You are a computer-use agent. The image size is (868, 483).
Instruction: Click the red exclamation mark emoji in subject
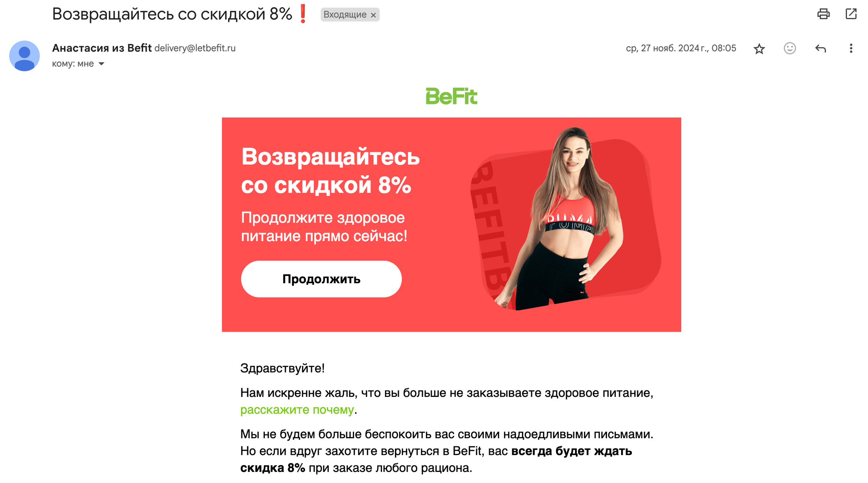click(303, 14)
